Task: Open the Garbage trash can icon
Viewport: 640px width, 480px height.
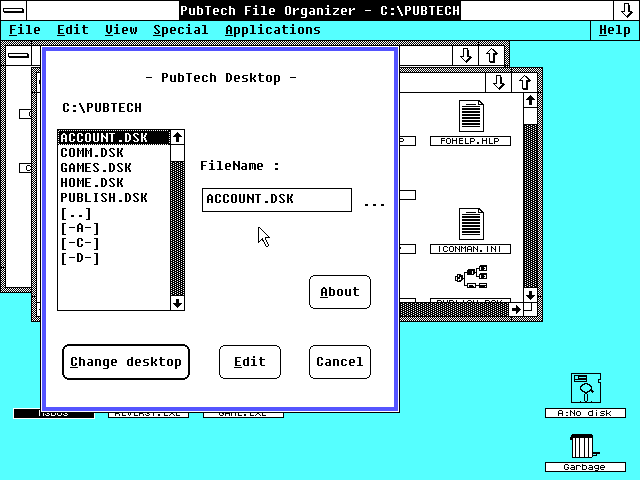Action: pos(584,446)
